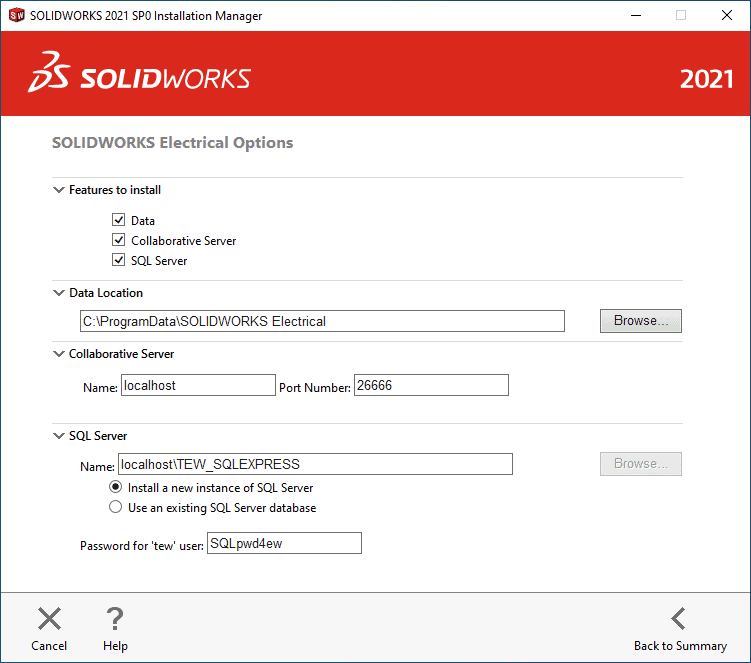Click the Data Location path field
Viewport: 751px width, 663px height.
[x=322, y=321]
